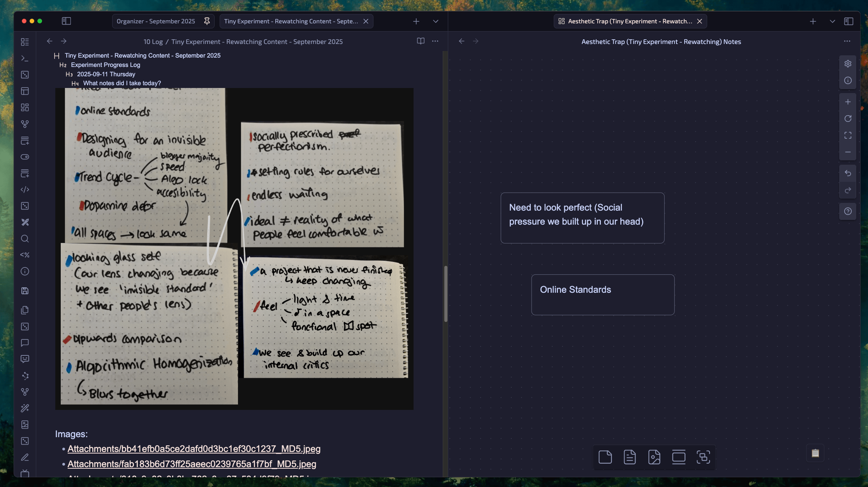Toggle left sidebar panel
The width and height of the screenshot is (868, 487).
tap(66, 21)
